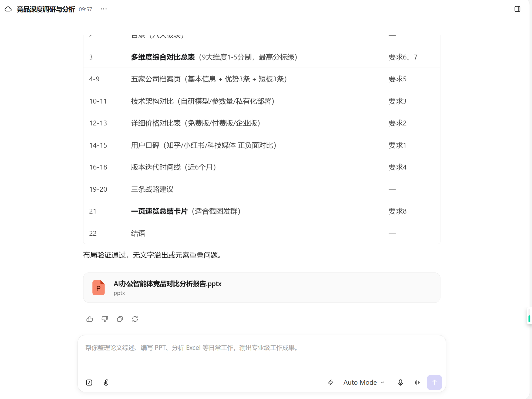Regenerate the response with the refresh icon
Image resolution: width=532 pixels, height=399 pixels.
(x=135, y=319)
